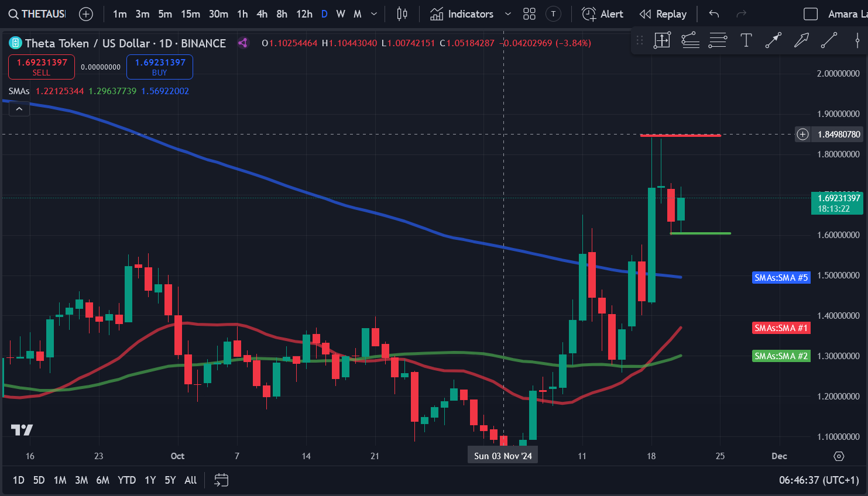The height and width of the screenshot is (496, 868).
Task: Open the layout setup square icon
Action: 811,14
